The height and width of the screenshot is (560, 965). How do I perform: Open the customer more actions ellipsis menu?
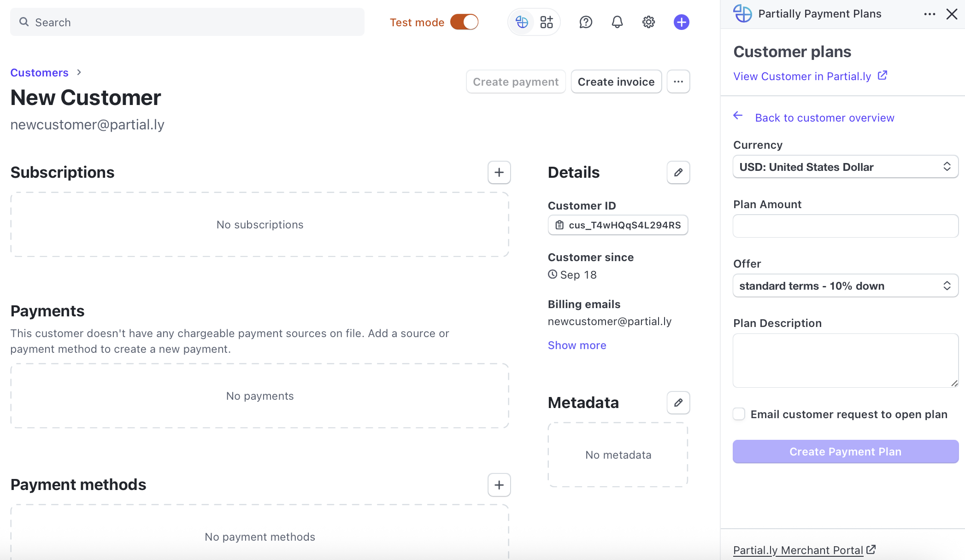678,82
